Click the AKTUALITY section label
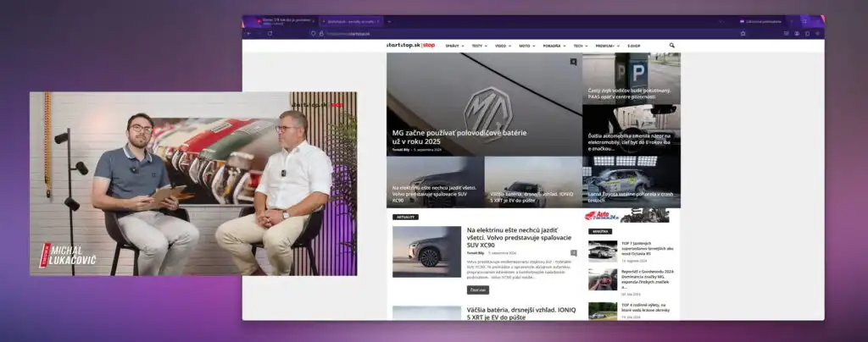This screenshot has height=342, width=868. (405, 217)
